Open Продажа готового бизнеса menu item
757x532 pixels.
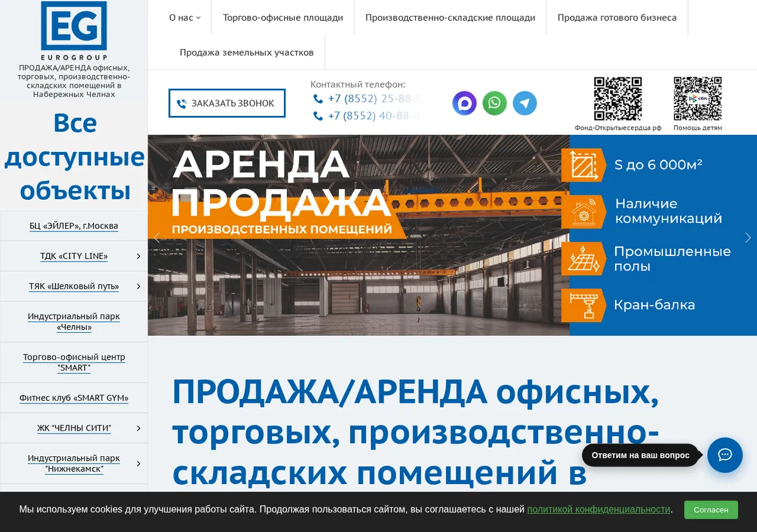click(617, 18)
